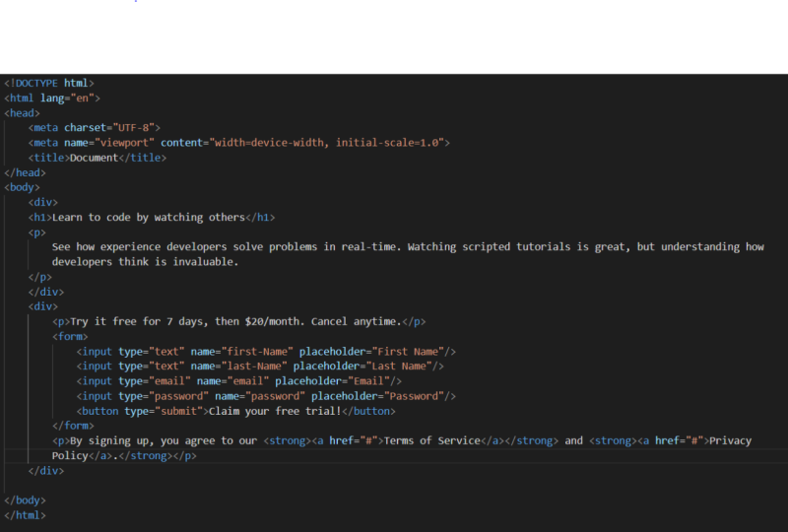Click the closing </html> tag
This screenshot has height=532, width=788.
tap(25, 515)
